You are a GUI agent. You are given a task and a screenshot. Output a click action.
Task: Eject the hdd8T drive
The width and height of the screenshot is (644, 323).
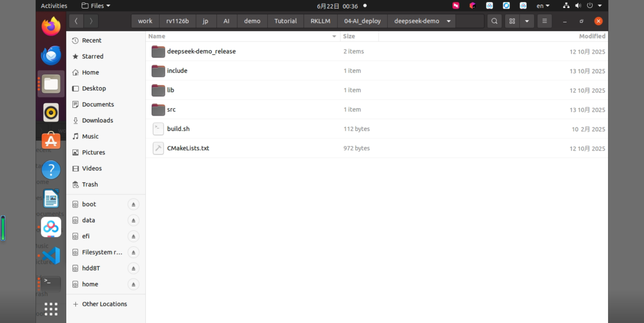[x=133, y=268]
